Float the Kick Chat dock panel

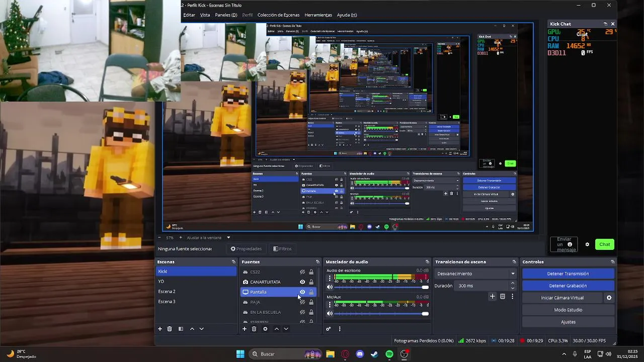[x=605, y=24]
